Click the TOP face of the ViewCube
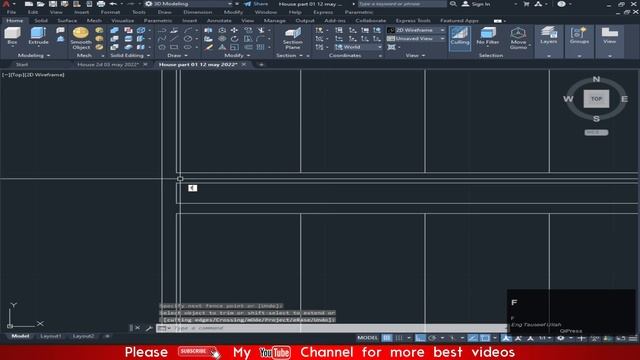Screen dimensions: 640x360 [x=596, y=99]
